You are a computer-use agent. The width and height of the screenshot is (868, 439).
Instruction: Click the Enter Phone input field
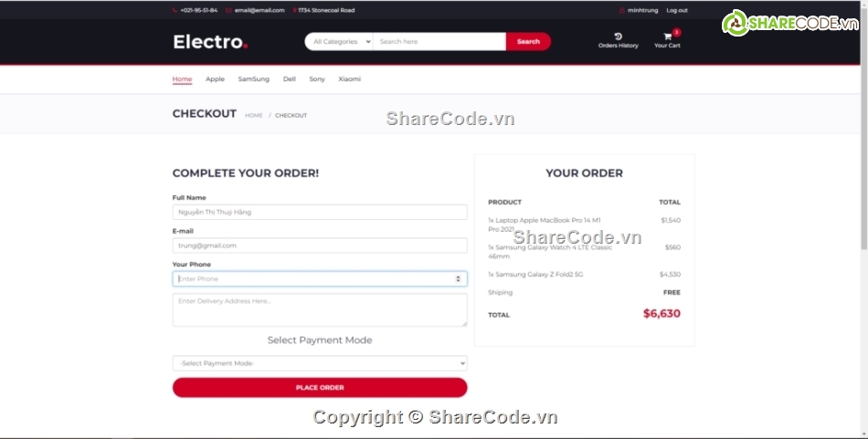pyautogui.click(x=320, y=278)
